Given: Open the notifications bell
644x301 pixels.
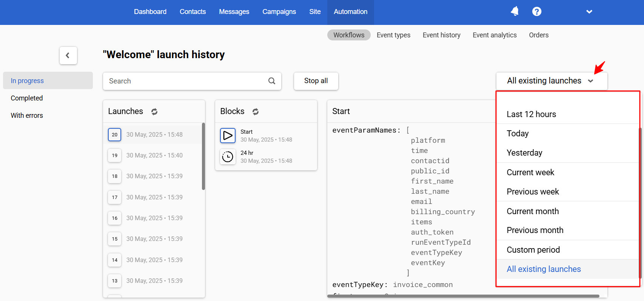Looking at the screenshot, I should [515, 12].
